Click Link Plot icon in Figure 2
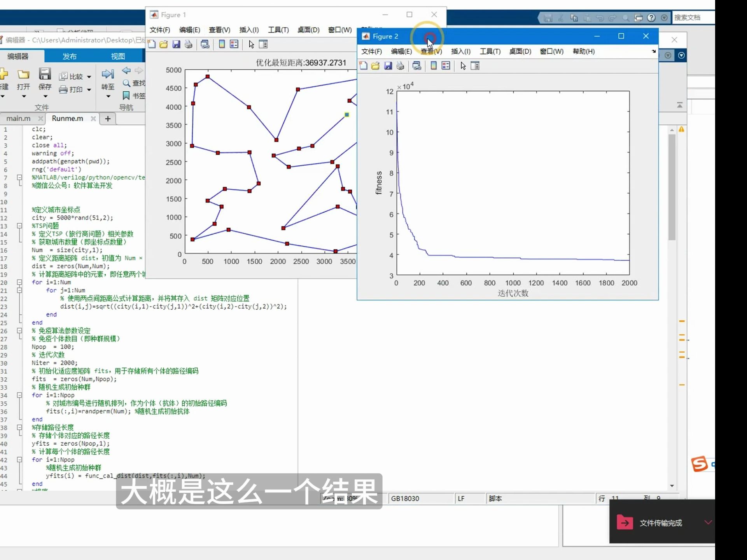 416,66
